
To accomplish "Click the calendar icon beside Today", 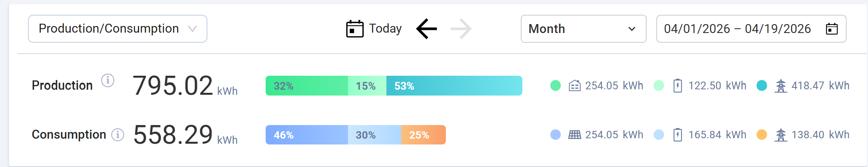I will 355,29.
